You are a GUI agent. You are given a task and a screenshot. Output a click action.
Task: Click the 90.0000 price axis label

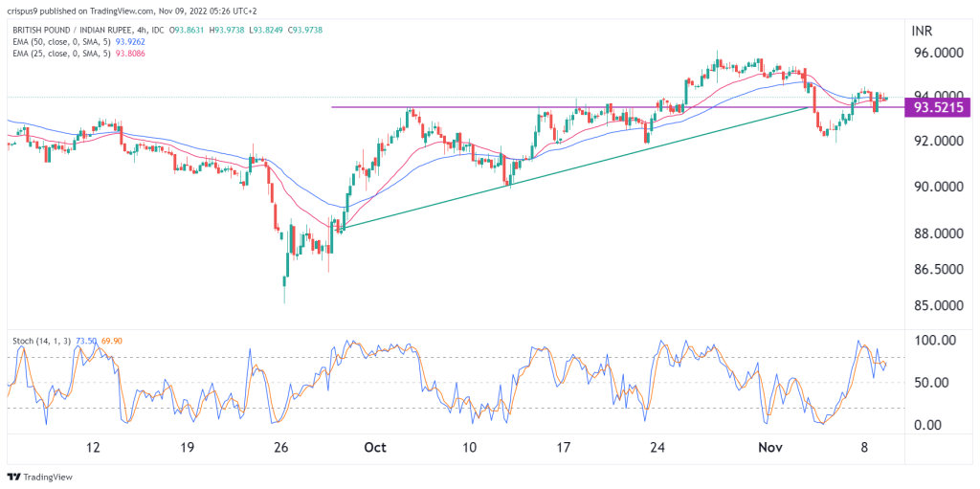(938, 187)
